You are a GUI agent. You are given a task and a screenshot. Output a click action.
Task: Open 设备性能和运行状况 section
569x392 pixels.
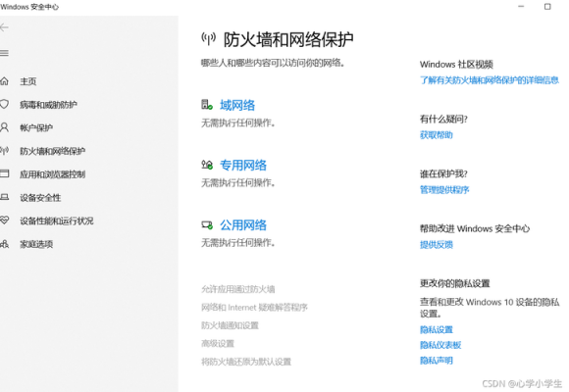tap(57, 220)
